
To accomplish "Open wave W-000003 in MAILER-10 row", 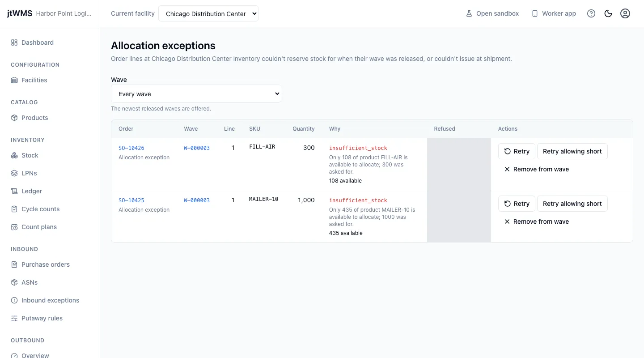I will 197,200.
